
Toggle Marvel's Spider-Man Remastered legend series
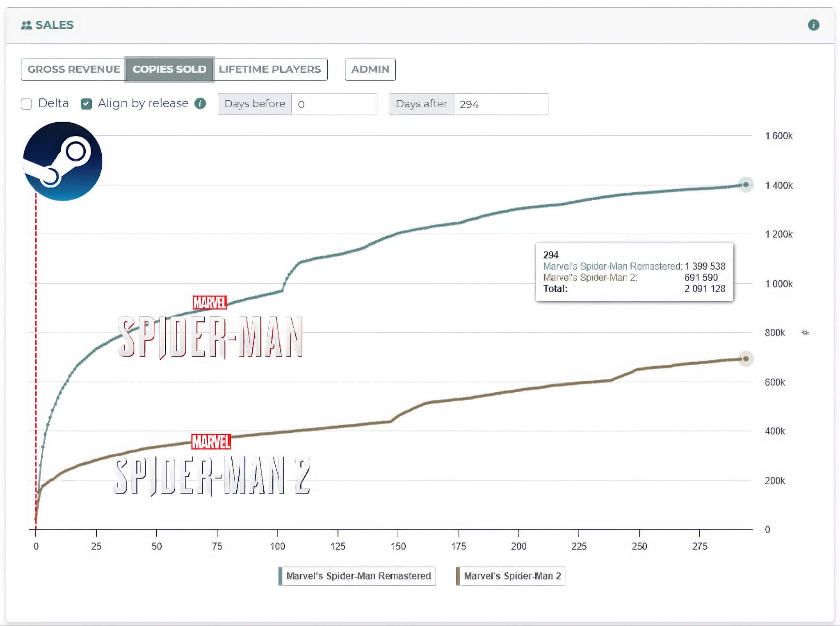[358, 576]
